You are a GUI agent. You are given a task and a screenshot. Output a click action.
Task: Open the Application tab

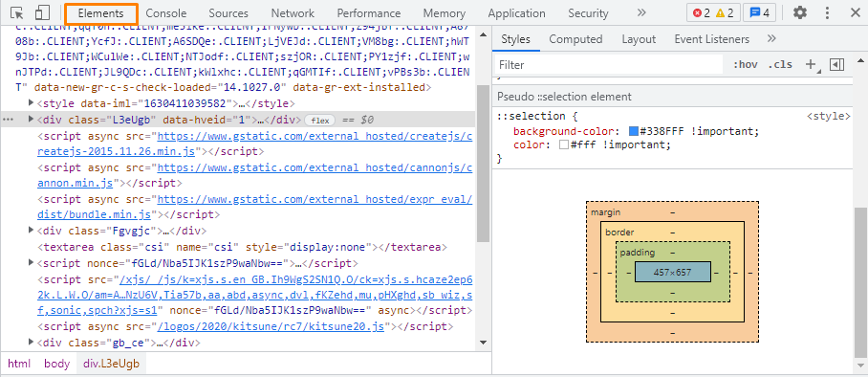pyautogui.click(x=516, y=13)
